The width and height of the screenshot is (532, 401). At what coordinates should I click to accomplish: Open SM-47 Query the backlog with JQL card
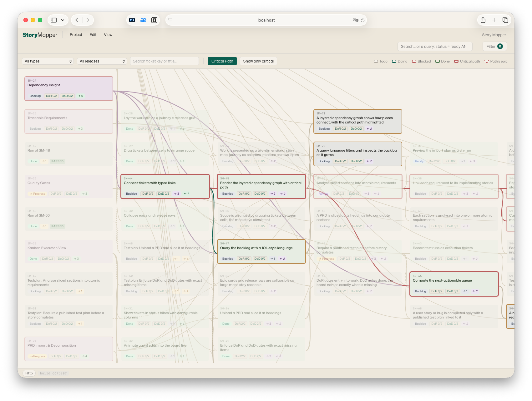(x=261, y=251)
